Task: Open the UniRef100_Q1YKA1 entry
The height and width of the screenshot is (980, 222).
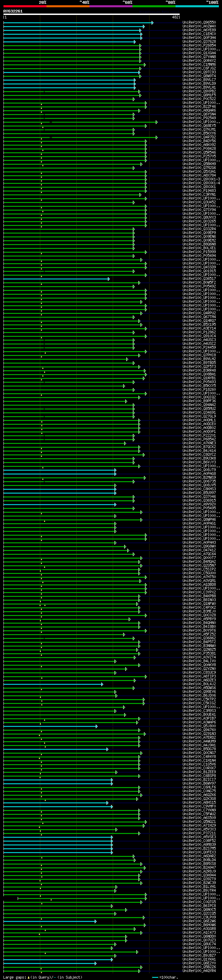Action: 199,959
